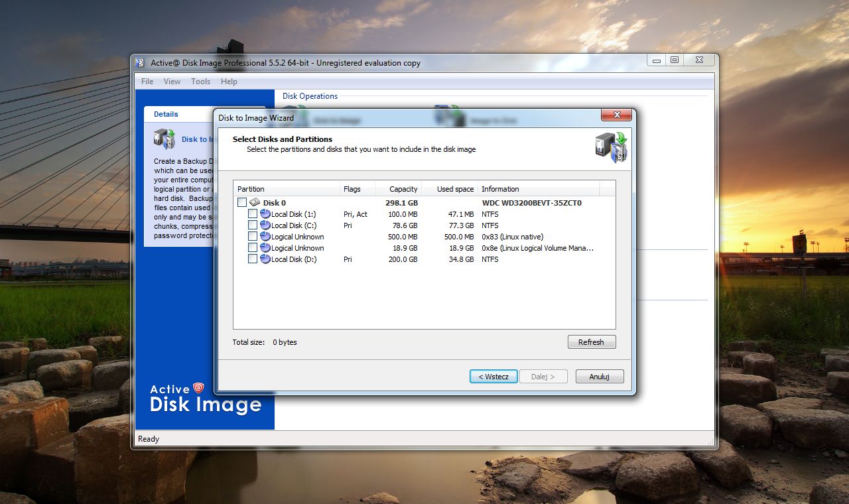
Task: Click partition icon of Local Disk (C:)
Action: tap(265, 225)
